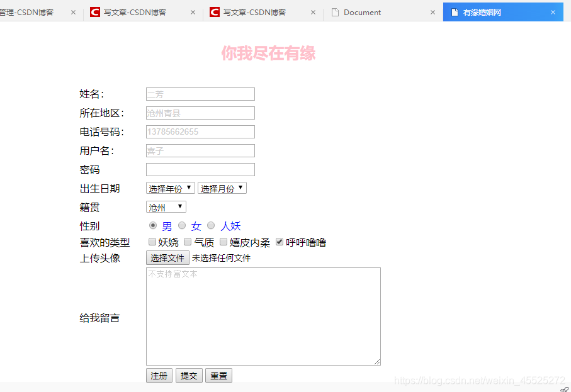Click the 密码 password field
Viewport: 571px width, 392px height.
(x=200, y=169)
